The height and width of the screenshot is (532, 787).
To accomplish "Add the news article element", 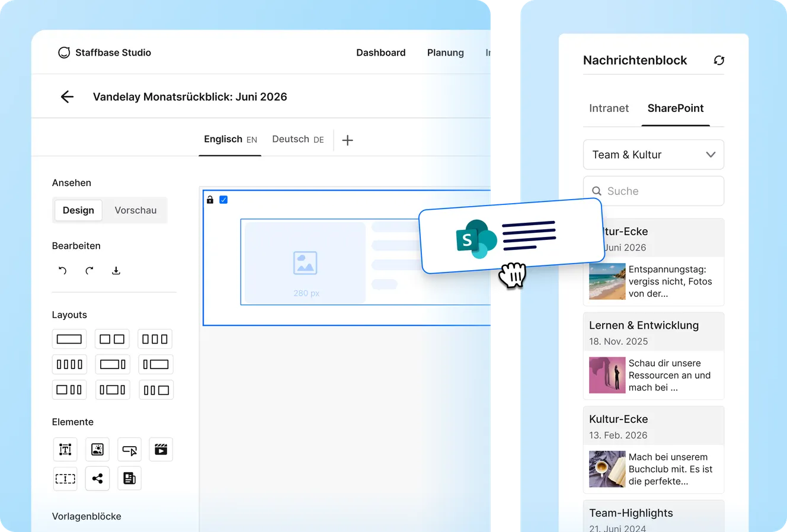I will pyautogui.click(x=129, y=479).
